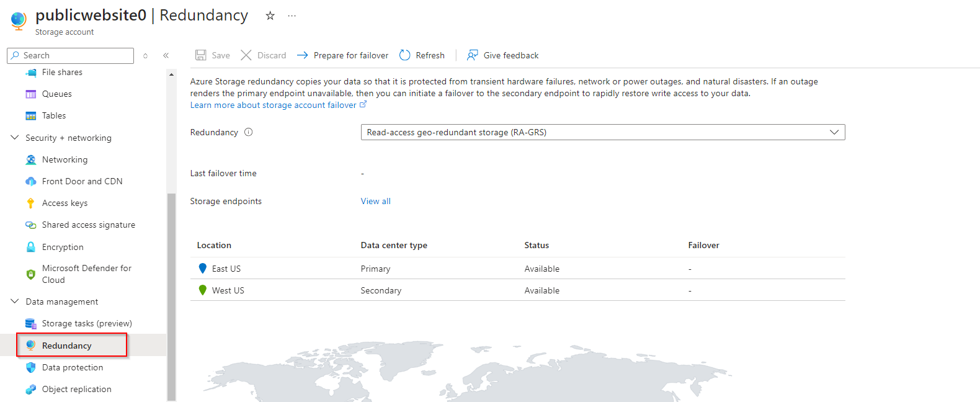Select Data protection in the sidebar
Screen dimensions: 980x402
(73, 367)
